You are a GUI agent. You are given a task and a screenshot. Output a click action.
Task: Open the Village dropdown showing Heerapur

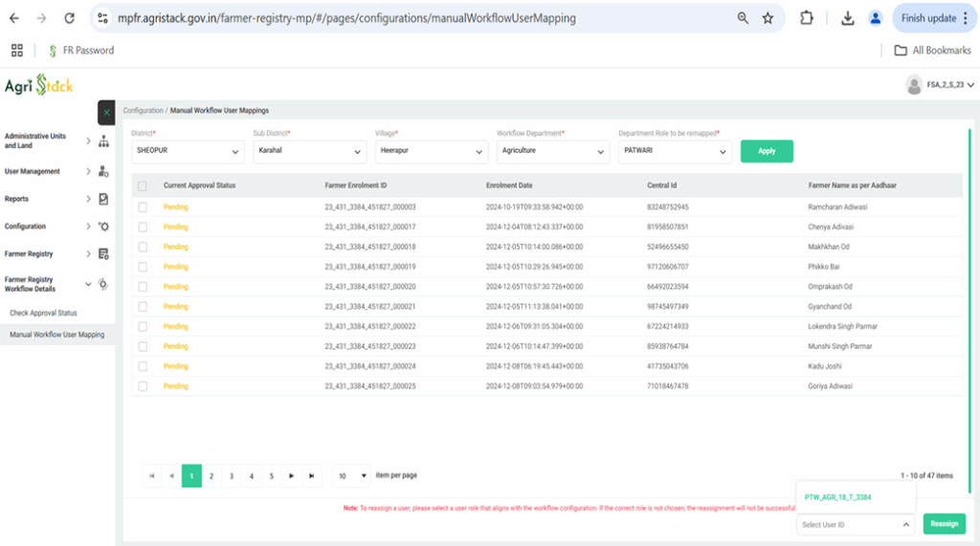(432, 151)
